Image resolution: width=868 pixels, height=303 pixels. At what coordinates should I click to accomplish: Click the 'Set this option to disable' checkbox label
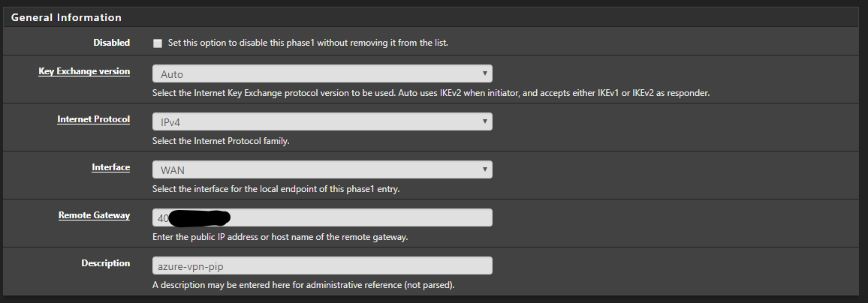[308, 43]
